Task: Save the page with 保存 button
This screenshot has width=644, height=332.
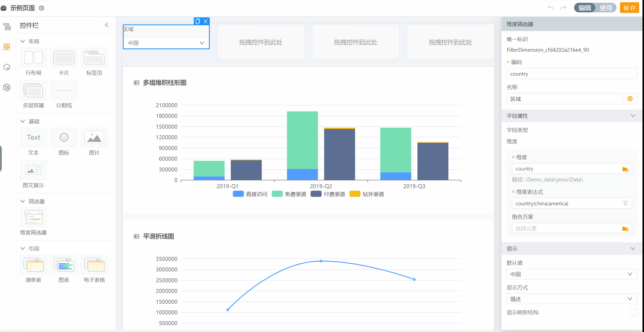Action: tap(629, 8)
